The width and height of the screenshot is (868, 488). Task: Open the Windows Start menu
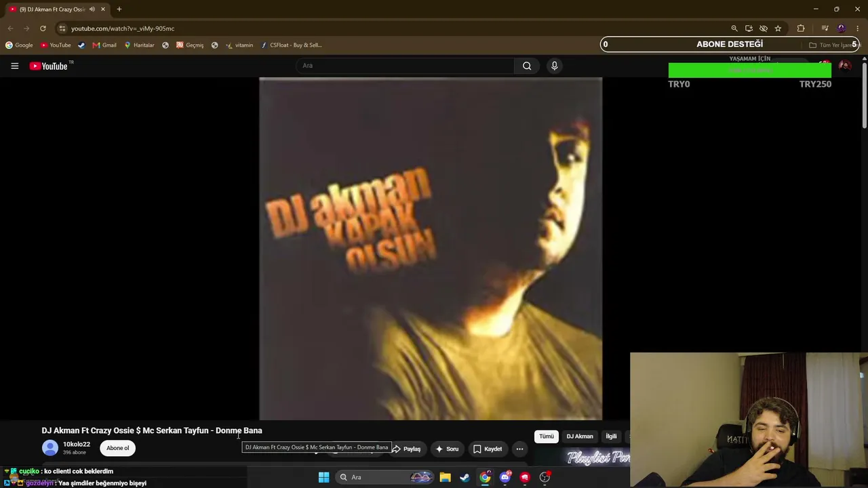click(x=323, y=477)
